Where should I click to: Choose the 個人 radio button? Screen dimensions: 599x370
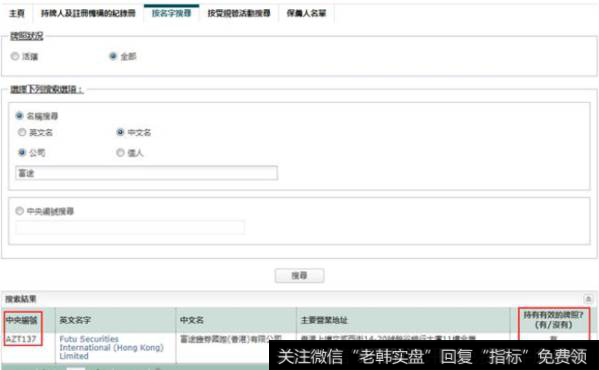pos(120,153)
